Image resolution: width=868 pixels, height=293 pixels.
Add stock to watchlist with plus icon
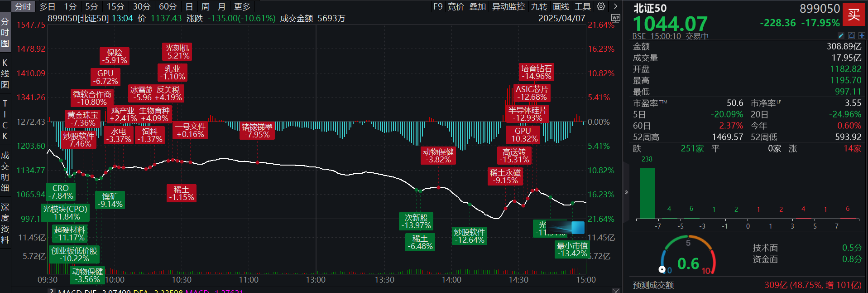pos(862,36)
